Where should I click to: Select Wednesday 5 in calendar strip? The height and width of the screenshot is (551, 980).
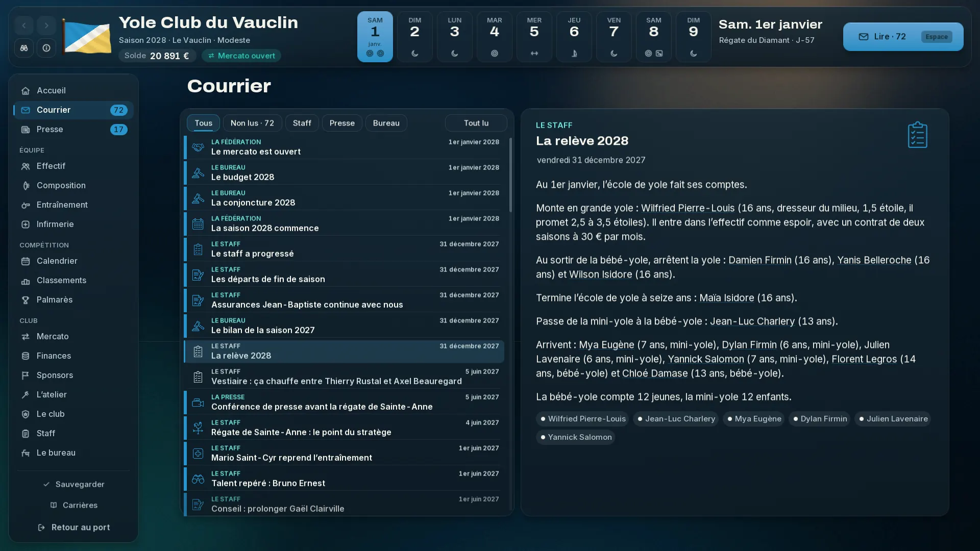[534, 37]
